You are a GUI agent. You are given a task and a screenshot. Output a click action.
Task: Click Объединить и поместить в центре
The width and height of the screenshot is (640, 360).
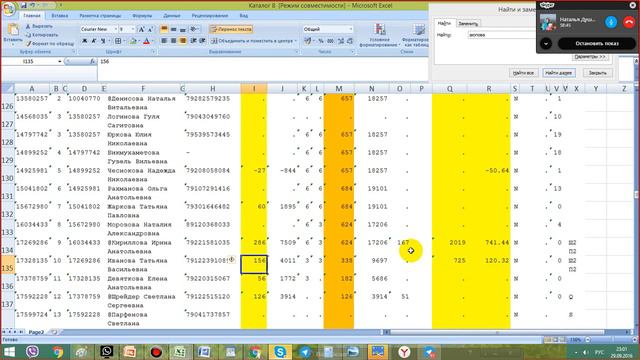251,41
